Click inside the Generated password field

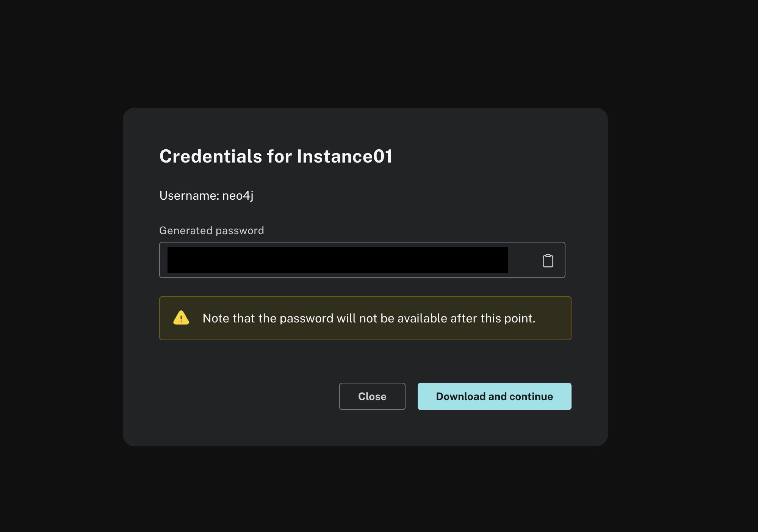337,260
